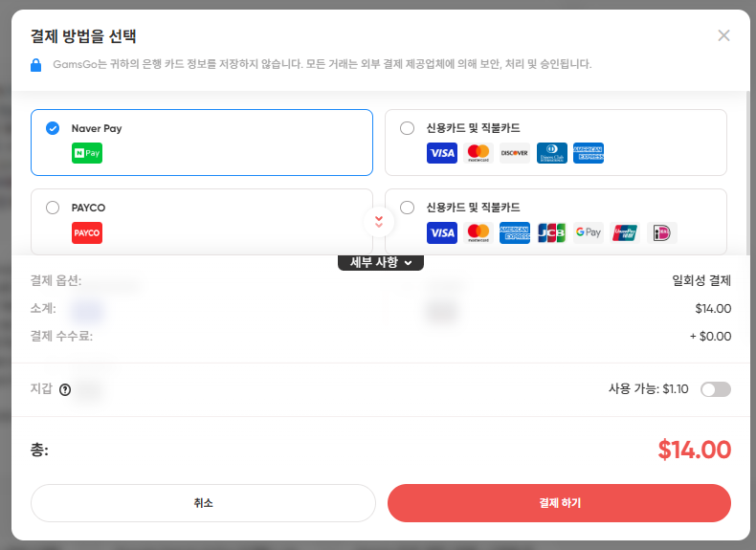
Task: Click the red PAYCO logo
Action: pyautogui.click(x=87, y=232)
